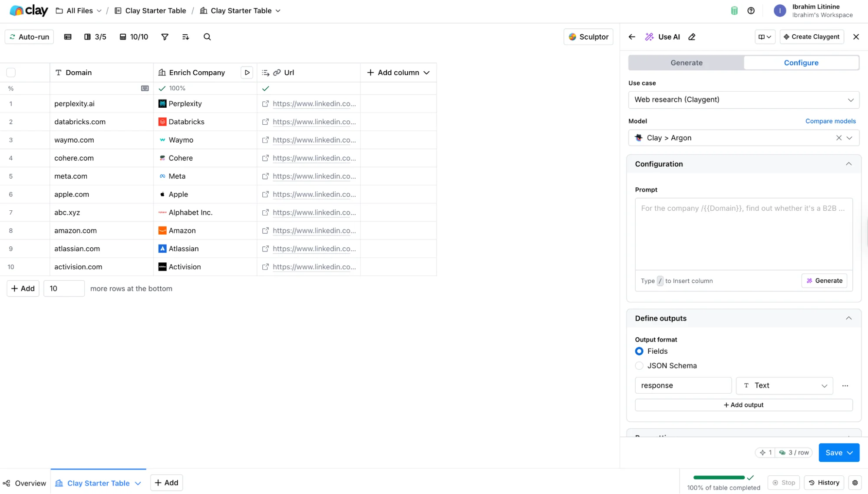Toggle the select-all rows checkbox

11,73
